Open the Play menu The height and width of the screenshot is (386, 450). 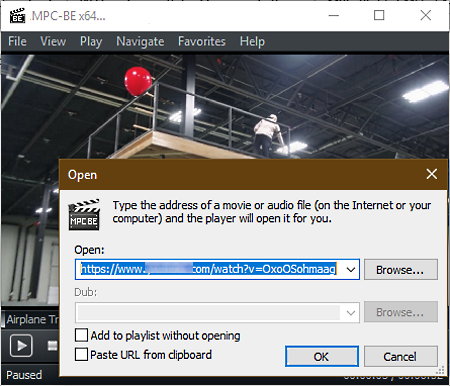tap(91, 41)
